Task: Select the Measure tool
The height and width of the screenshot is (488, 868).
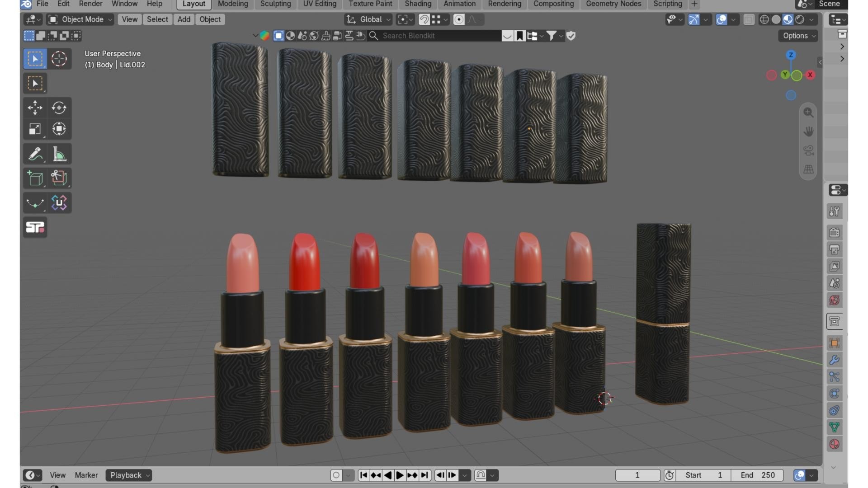Action: tap(59, 154)
